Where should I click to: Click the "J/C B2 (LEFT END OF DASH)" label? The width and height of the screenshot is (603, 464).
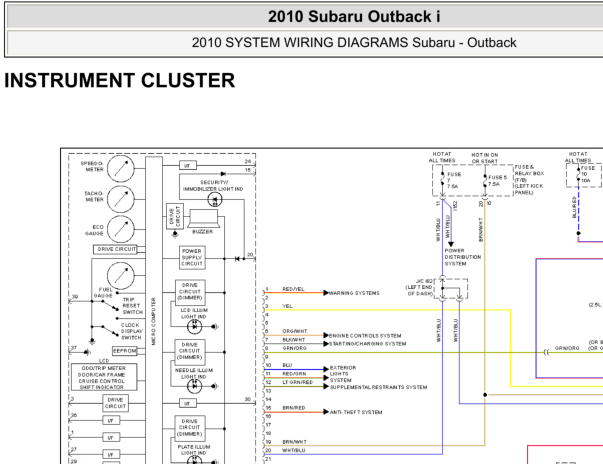coord(419,287)
